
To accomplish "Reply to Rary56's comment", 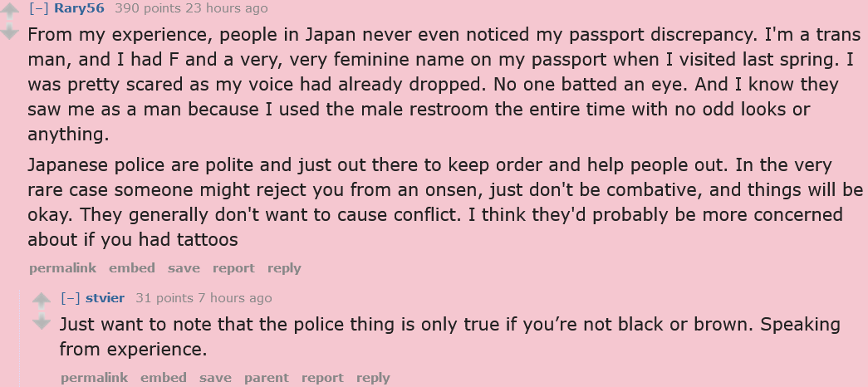I will 284,268.
